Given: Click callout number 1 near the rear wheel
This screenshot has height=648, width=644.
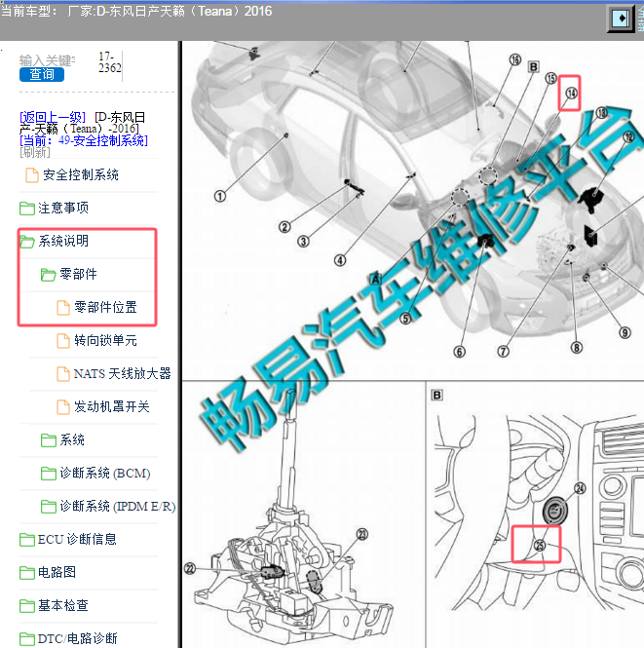Looking at the screenshot, I should point(220,196).
